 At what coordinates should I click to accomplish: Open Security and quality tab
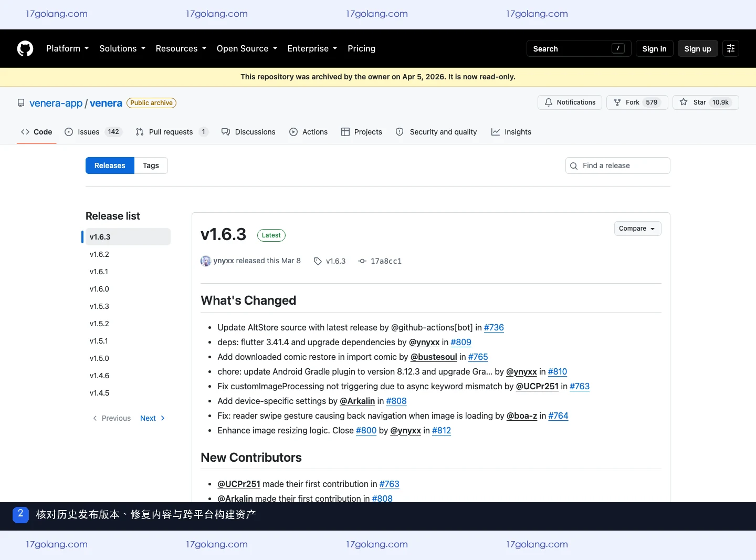(x=436, y=132)
